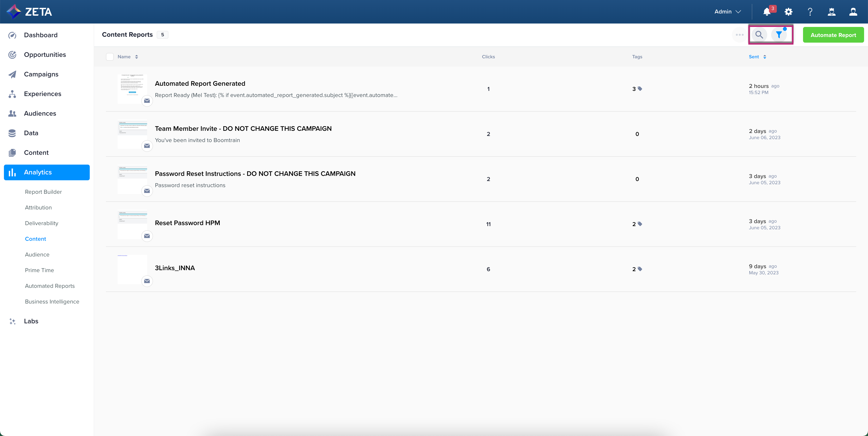Open the user profile icon
This screenshot has height=436, width=868.
[x=853, y=12]
